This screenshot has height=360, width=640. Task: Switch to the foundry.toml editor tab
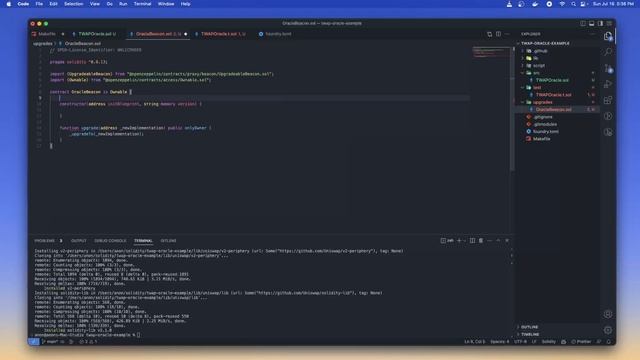[x=275, y=34]
